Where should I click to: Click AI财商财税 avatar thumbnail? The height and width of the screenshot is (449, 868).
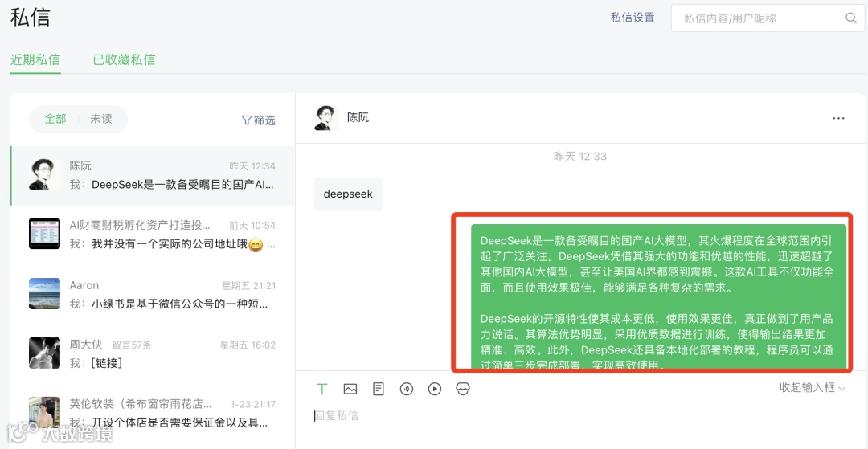coord(44,234)
